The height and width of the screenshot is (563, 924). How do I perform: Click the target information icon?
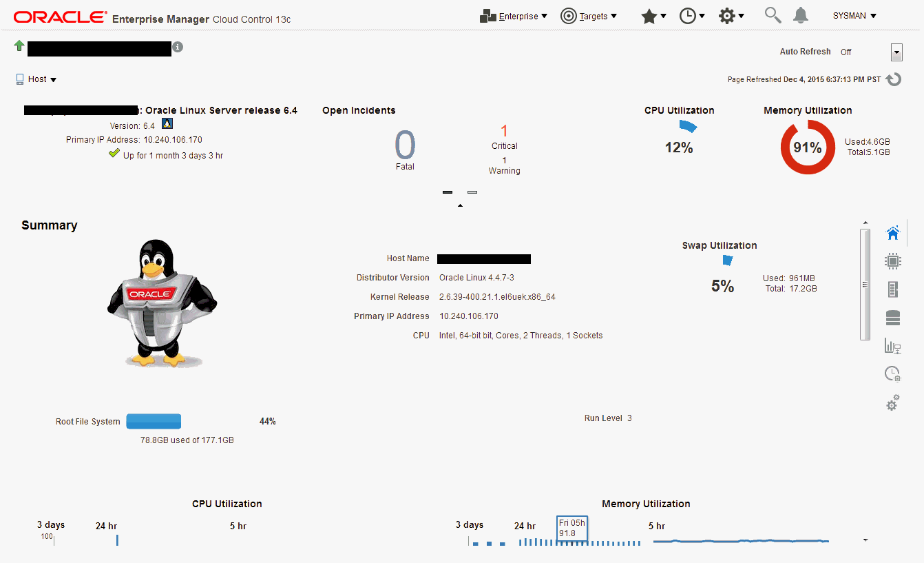point(178,47)
